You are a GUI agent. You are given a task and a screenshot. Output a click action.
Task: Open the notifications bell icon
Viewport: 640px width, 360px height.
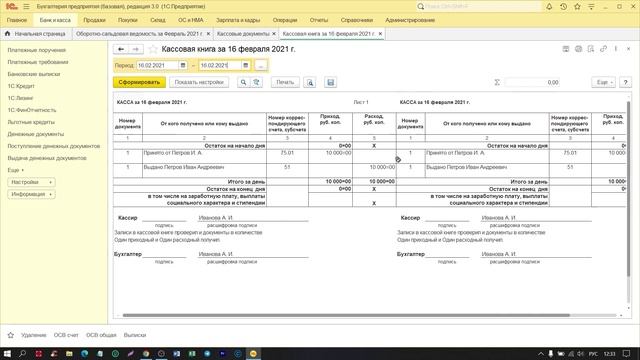coord(549,7)
